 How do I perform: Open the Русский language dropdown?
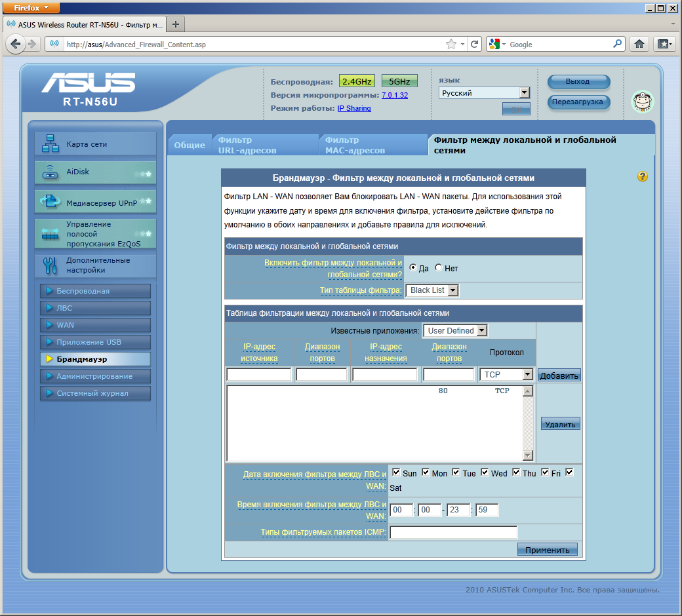click(484, 92)
